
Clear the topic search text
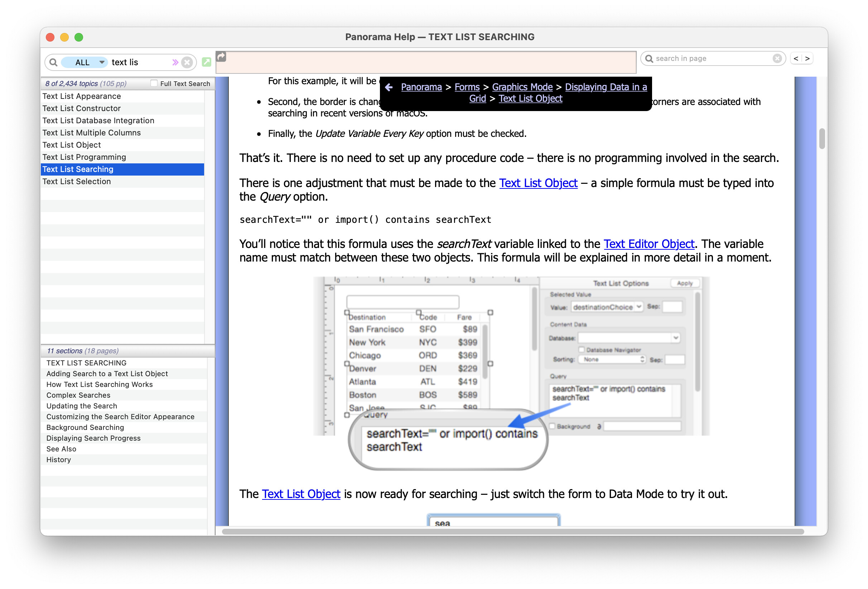pos(187,62)
